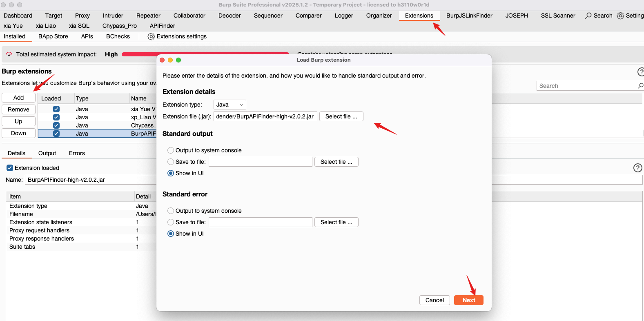The height and width of the screenshot is (321, 644).
Task: Switch to the BApp Store tab
Action: pos(53,36)
